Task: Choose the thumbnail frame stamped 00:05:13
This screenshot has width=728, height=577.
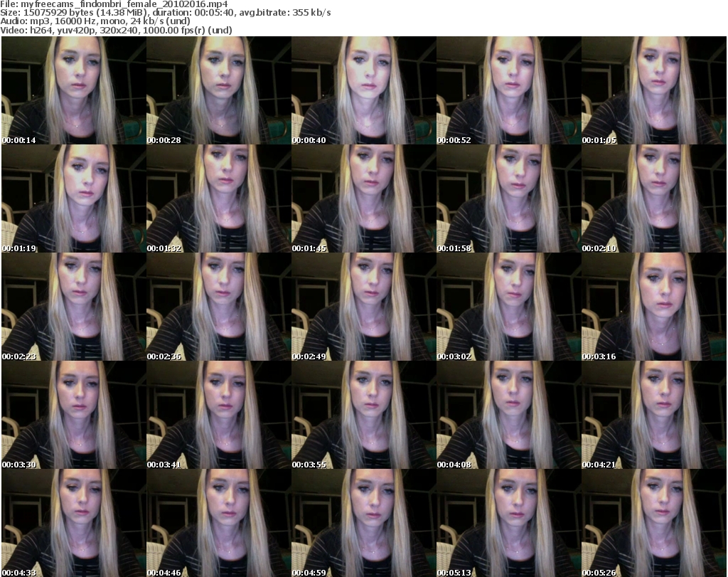Action: (x=508, y=523)
